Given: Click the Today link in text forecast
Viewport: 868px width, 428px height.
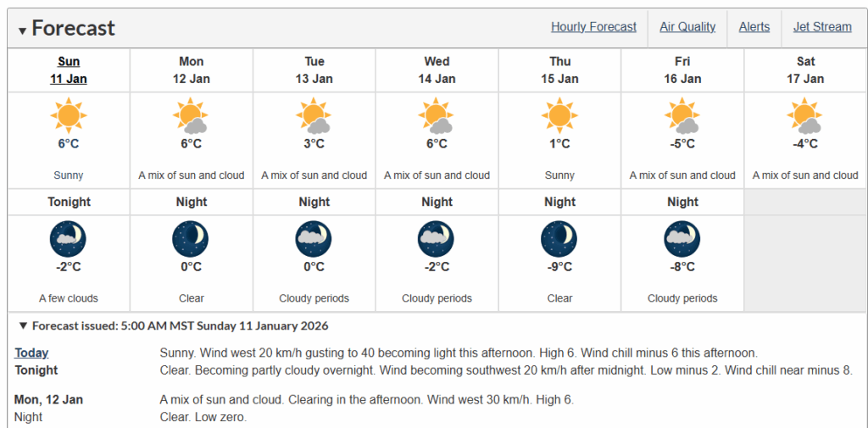Looking at the screenshot, I should click(31, 353).
